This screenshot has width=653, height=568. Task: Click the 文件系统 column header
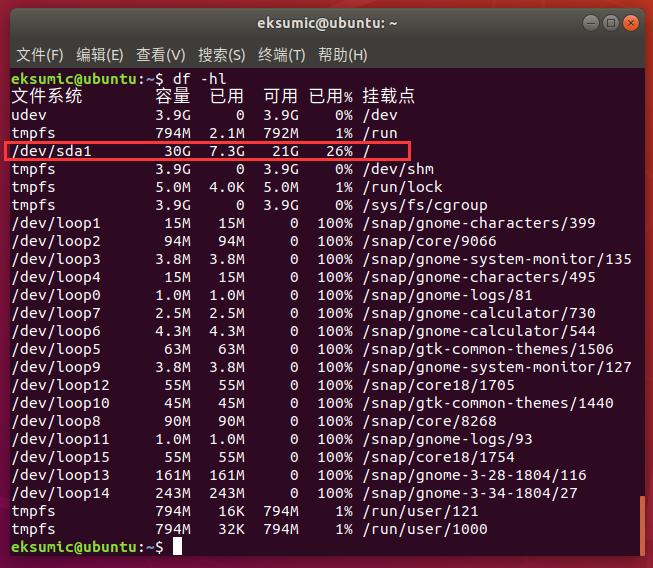click(x=47, y=97)
